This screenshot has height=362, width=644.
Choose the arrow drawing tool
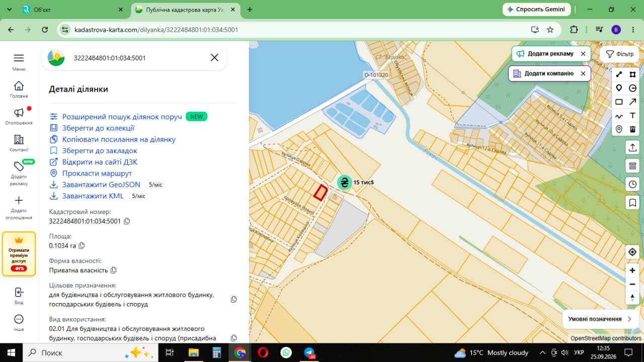point(632,102)
